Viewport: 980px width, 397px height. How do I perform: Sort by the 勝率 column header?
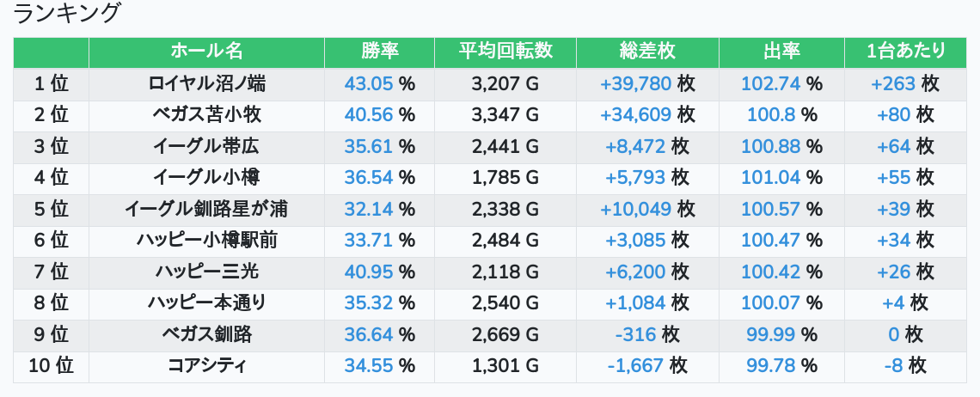[x=379, y=52]
